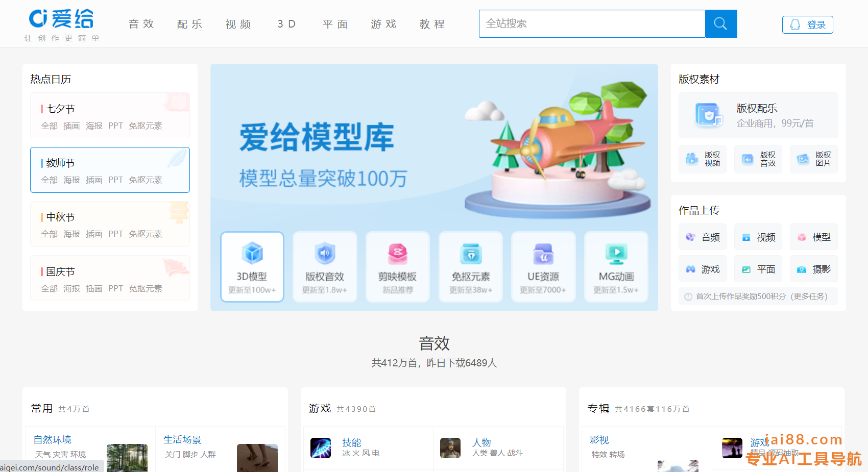868x472 pixels.
Task: Open the 免抠元素 icon card
Action: click(x=470, y=266)
